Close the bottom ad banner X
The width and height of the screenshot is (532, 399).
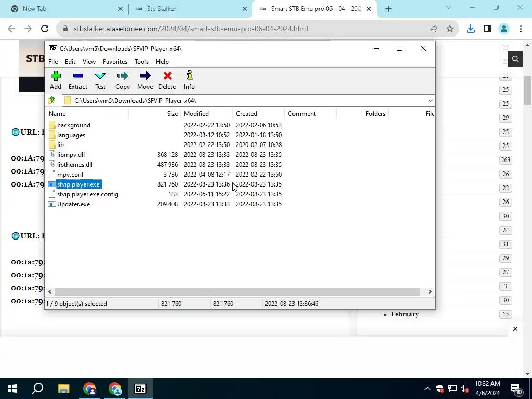tap(515, 329)
